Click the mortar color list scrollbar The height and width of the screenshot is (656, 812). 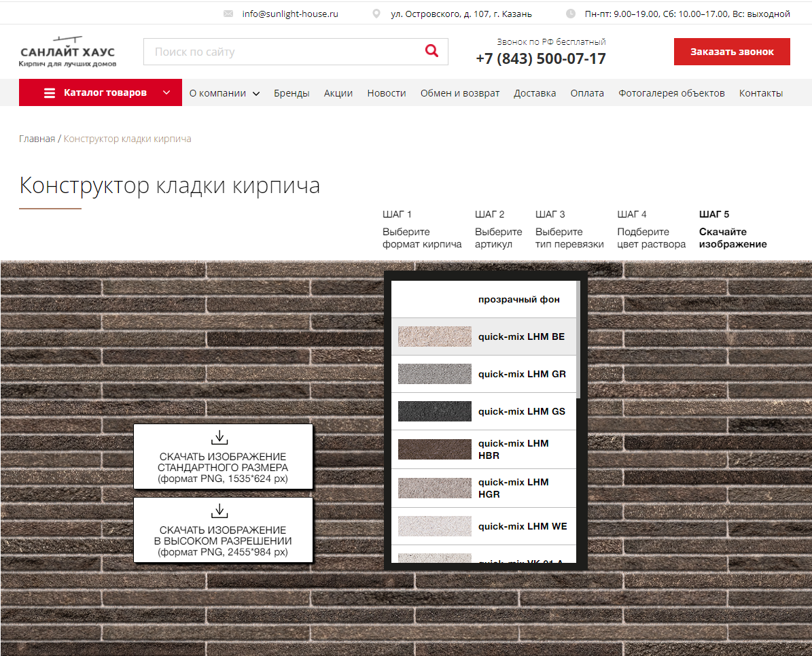pyautogui.click(x=578, y=339)
